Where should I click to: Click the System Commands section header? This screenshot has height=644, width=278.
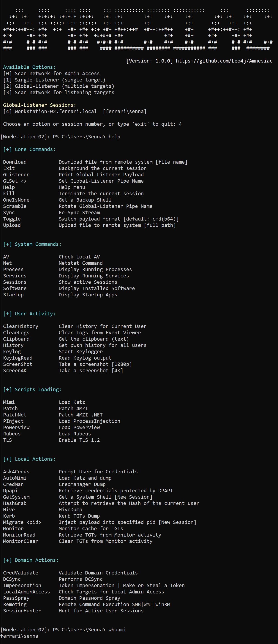click(x=32, y=244)
